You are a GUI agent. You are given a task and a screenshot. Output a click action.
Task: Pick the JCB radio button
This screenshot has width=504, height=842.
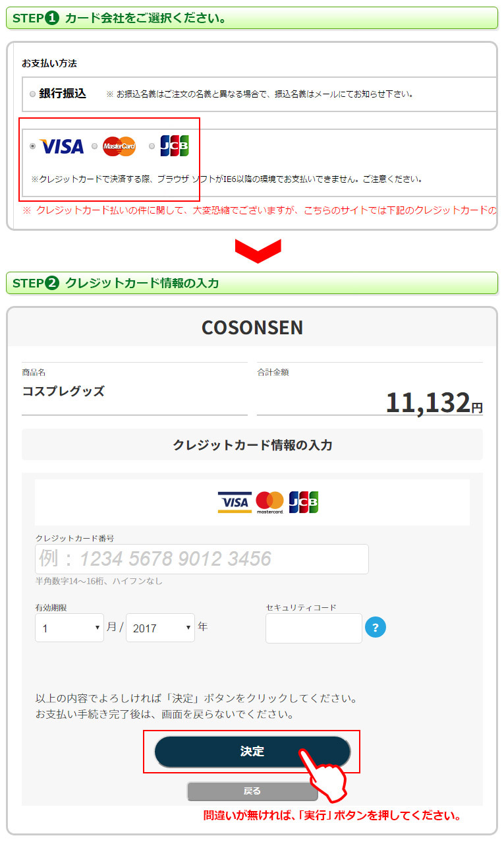tap(152, 146)
